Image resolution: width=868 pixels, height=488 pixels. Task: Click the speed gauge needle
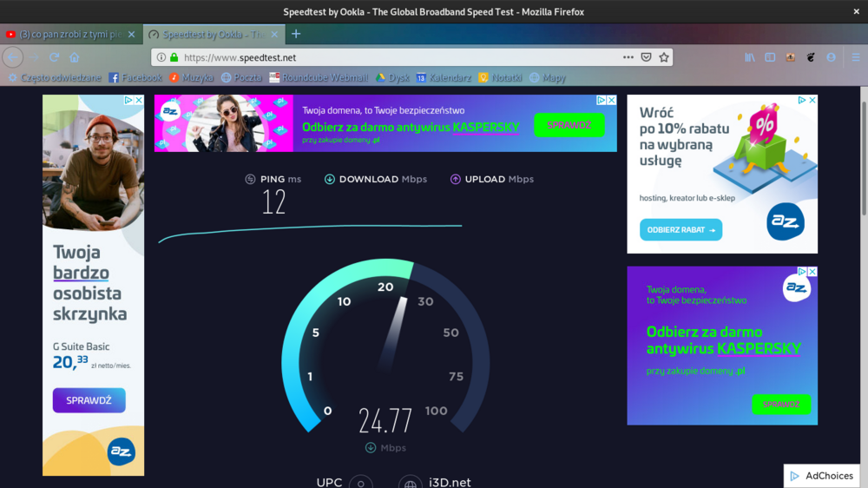pos(395,333)
